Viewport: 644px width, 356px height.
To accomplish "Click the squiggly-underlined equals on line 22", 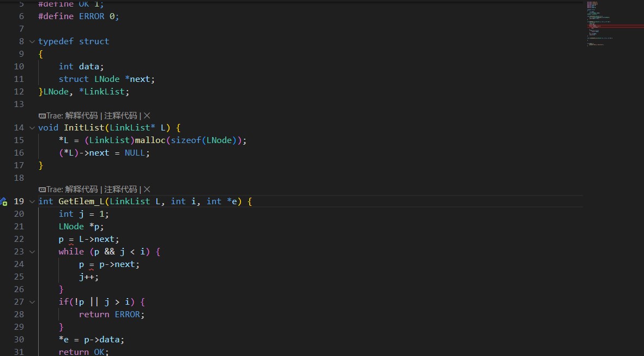I will [71, 239].
